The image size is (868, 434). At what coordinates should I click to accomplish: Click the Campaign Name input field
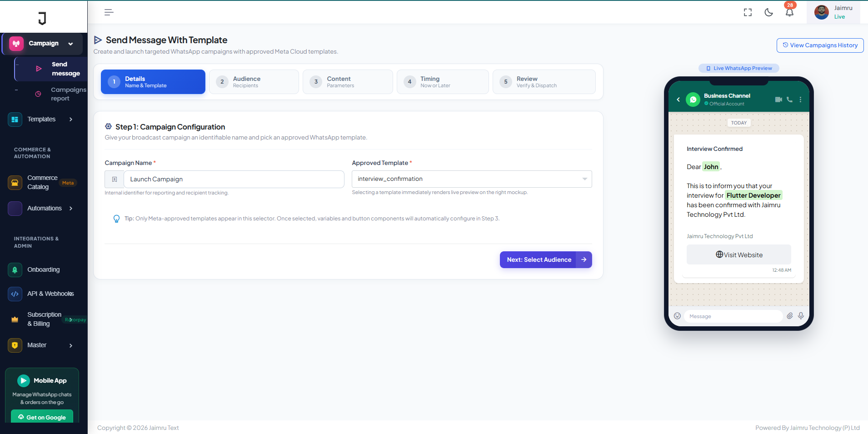234,179
